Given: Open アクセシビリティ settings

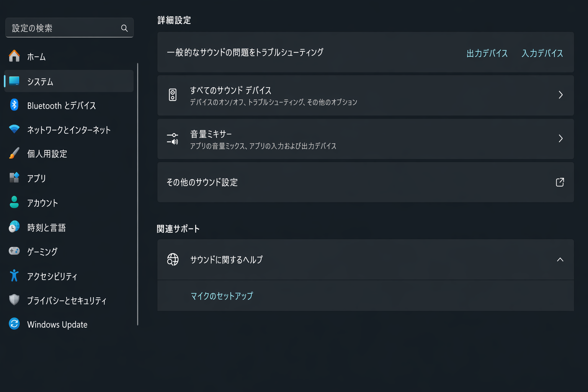Looking at the screenshot, I should [x=69, y=276].
